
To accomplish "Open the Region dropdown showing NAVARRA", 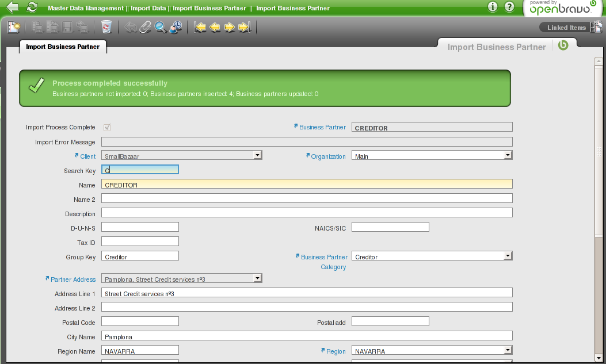I will point(508,350).
